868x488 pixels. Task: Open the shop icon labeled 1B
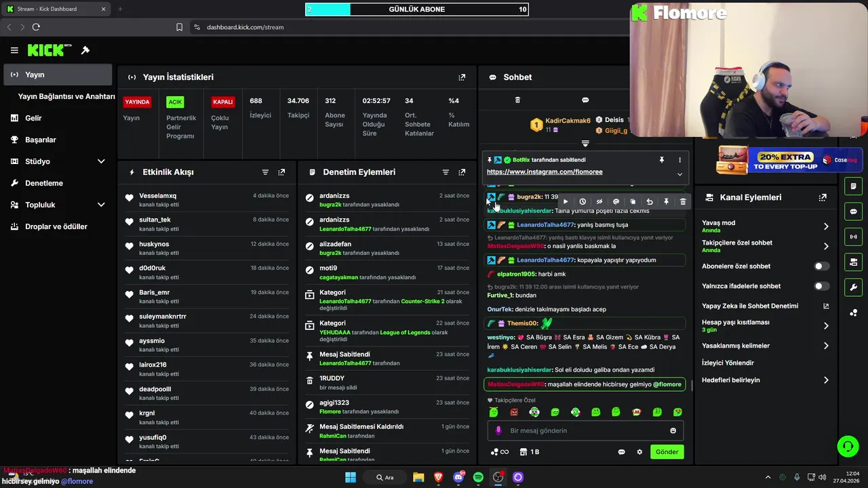[530, 452]
